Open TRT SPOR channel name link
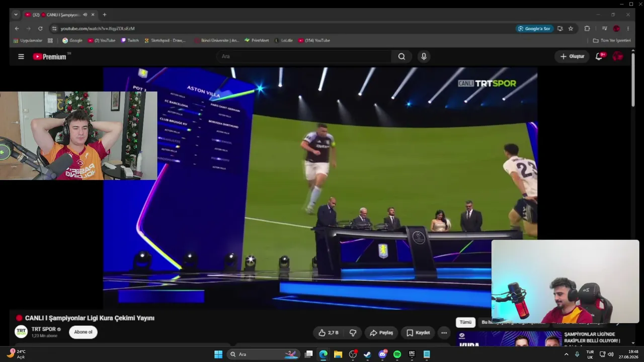Screen dimensions: 644x362 (x=44, y=329)
